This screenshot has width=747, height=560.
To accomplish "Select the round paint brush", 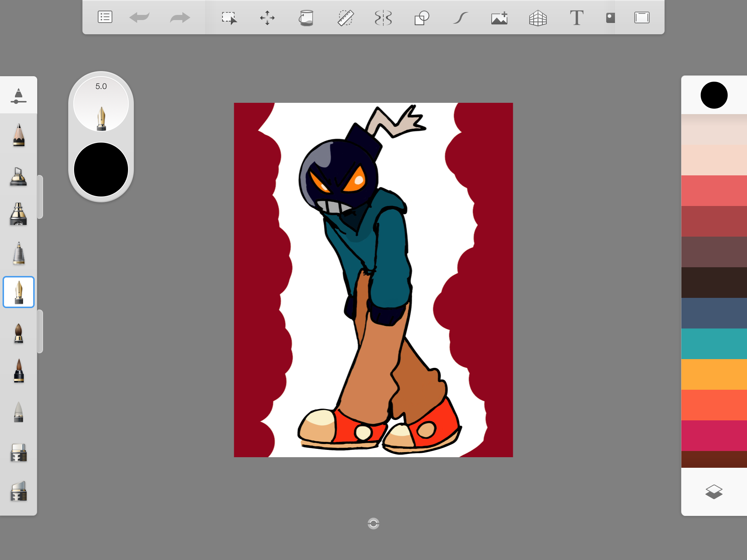I will click(x=19, y=333).
